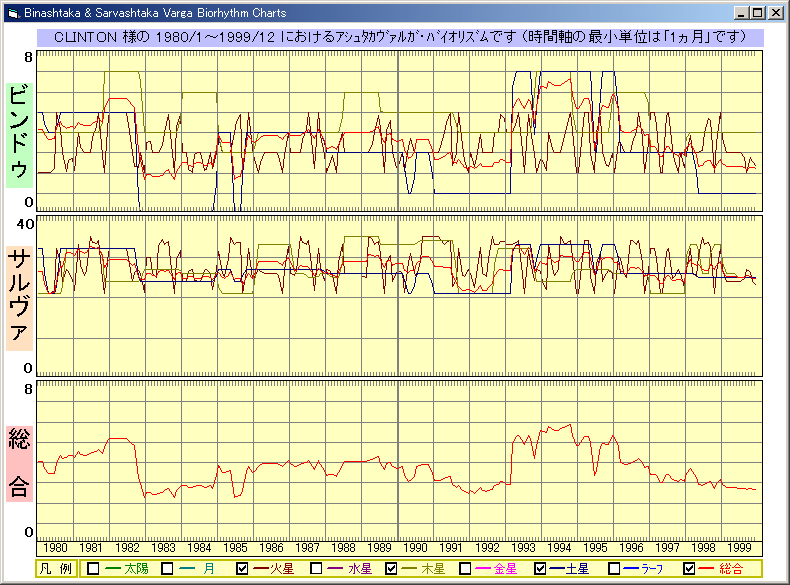
Task: Enable the ラーフ (Rahu) checkbox
Action: pyautogui.click(x=615, y=569)
